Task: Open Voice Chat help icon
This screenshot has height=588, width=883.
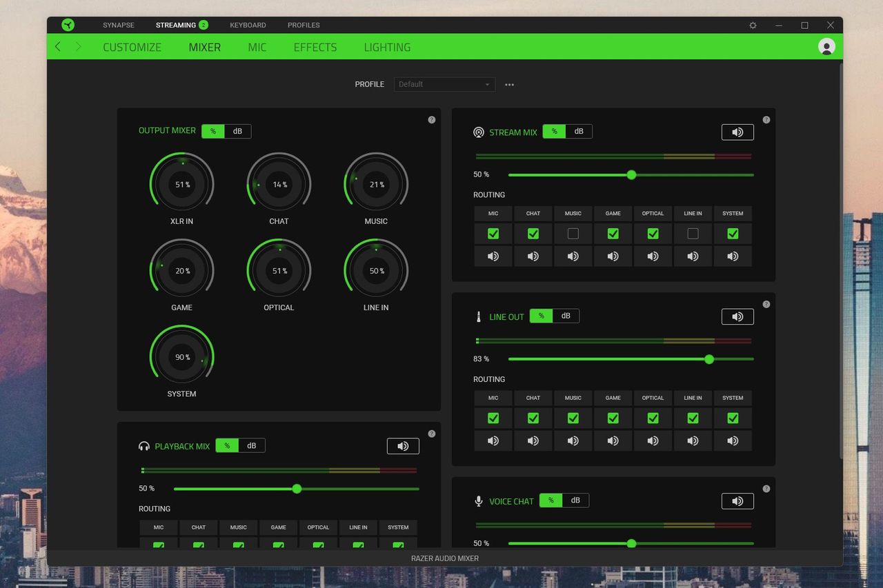Action: point(766,489)
